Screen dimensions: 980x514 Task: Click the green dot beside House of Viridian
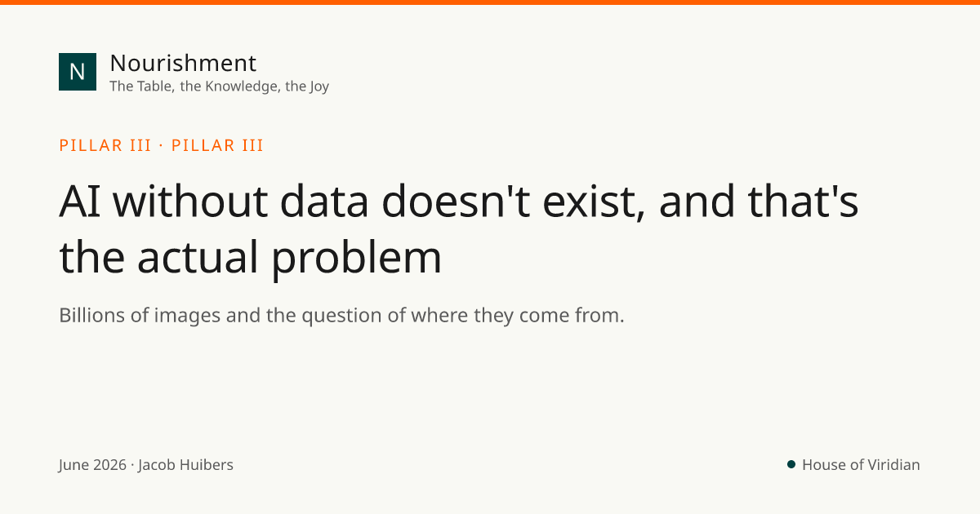point(791,464)
